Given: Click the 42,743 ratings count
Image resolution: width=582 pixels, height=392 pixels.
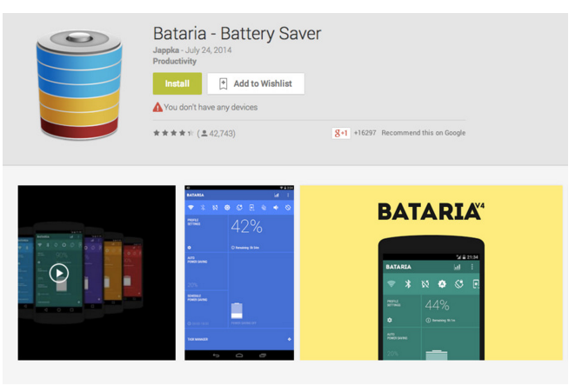Looking at the screenshot, I should pyautogui.click(x=222, y=134).
